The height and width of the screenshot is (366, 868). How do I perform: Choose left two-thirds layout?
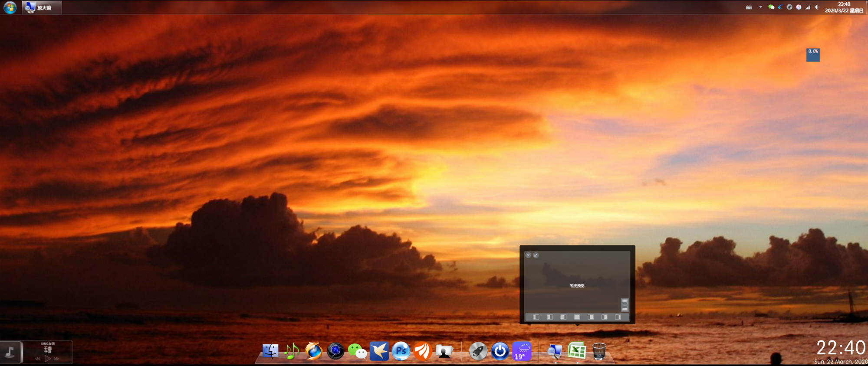[563, 317]
